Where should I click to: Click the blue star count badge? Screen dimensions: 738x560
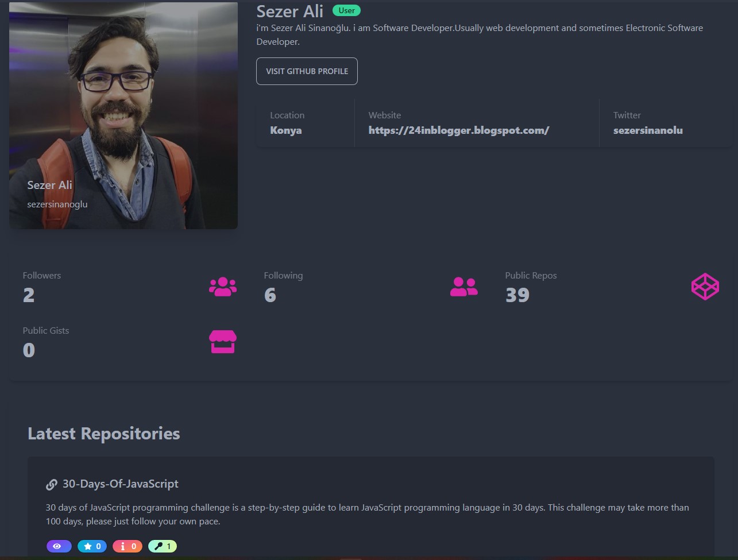92,546
